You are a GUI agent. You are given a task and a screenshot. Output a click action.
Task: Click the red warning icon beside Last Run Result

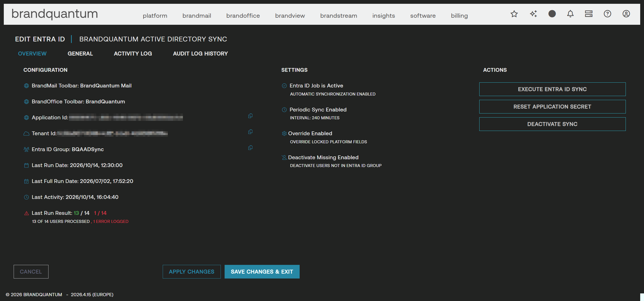click(26, 213)
